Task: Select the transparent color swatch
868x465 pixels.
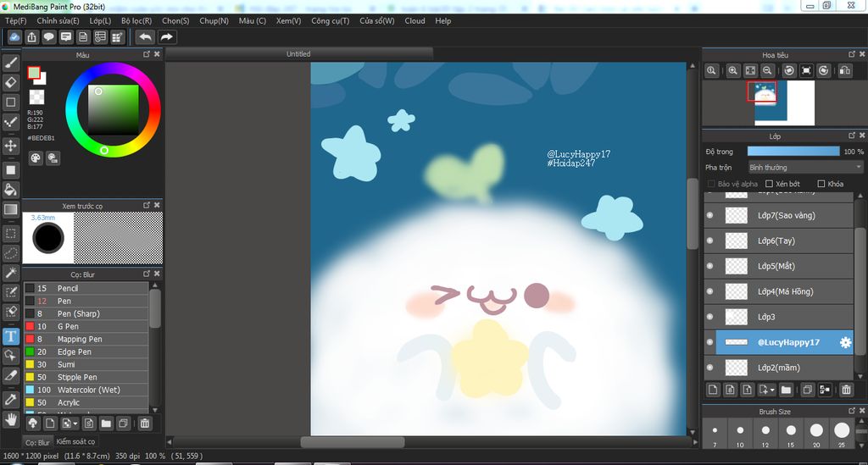Action: pos(36,97)
